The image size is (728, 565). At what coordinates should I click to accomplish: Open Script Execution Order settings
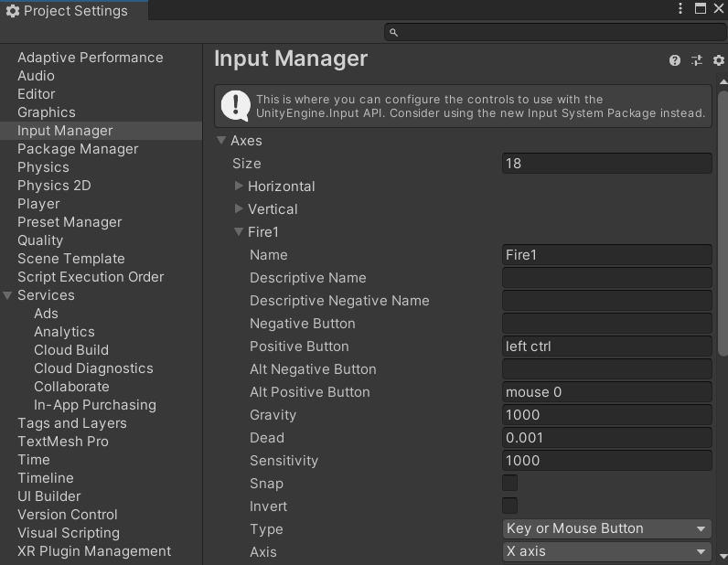[x=91, y=277]
